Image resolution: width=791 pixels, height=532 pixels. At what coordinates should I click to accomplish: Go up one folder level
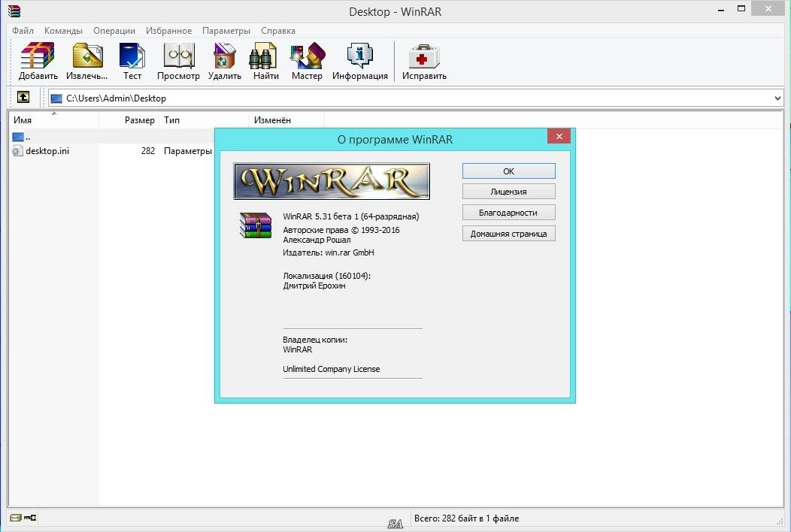(23, 98)
